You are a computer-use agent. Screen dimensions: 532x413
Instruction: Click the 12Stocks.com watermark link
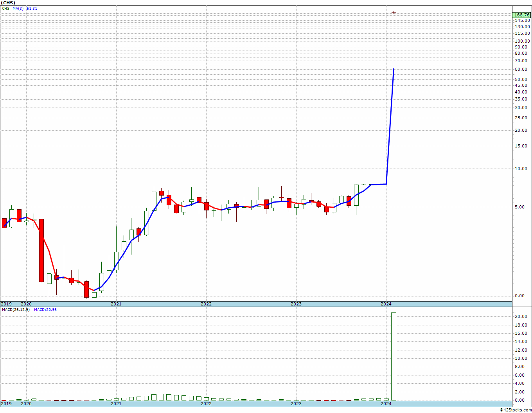(516, 410)
